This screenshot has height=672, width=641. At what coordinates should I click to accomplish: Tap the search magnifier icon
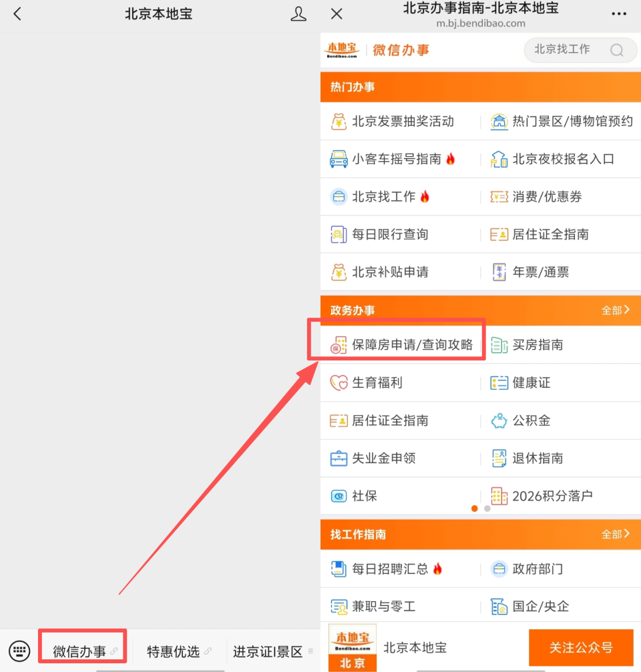pos(616,50)
